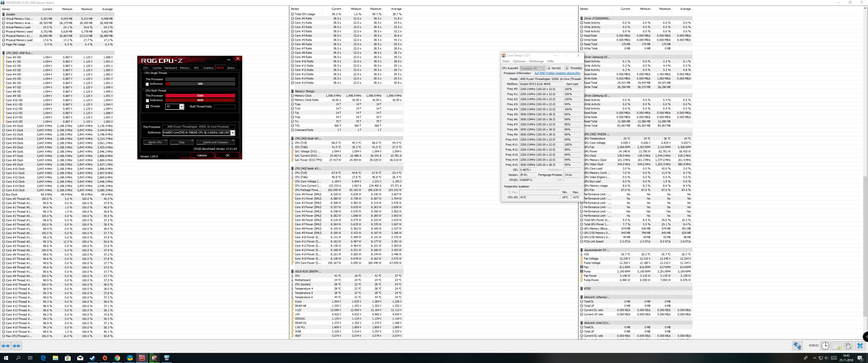Toggle the Threads checkbox in CPU-Z
Viewport: 868px width, 363px height.
tap(147, 106)
